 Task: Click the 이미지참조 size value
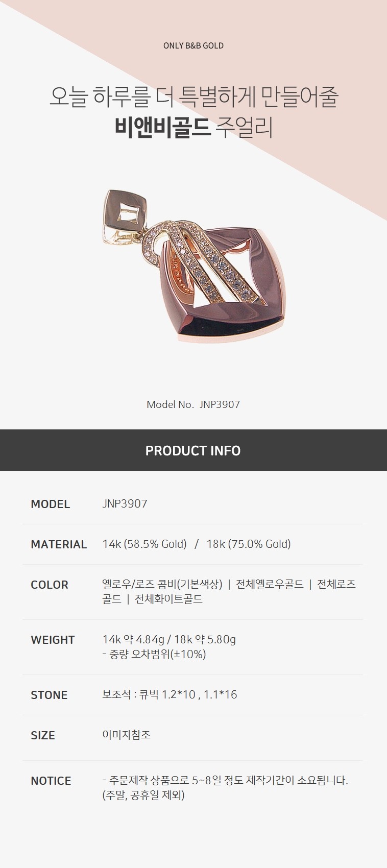(126, 735)
